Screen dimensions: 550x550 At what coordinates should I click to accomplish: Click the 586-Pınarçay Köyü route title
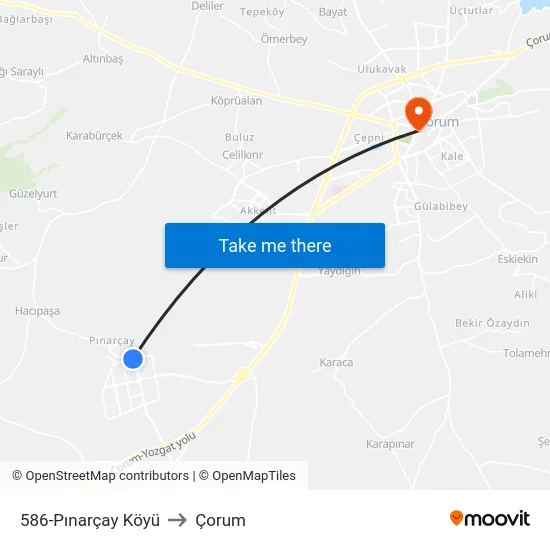click(90, 520)
